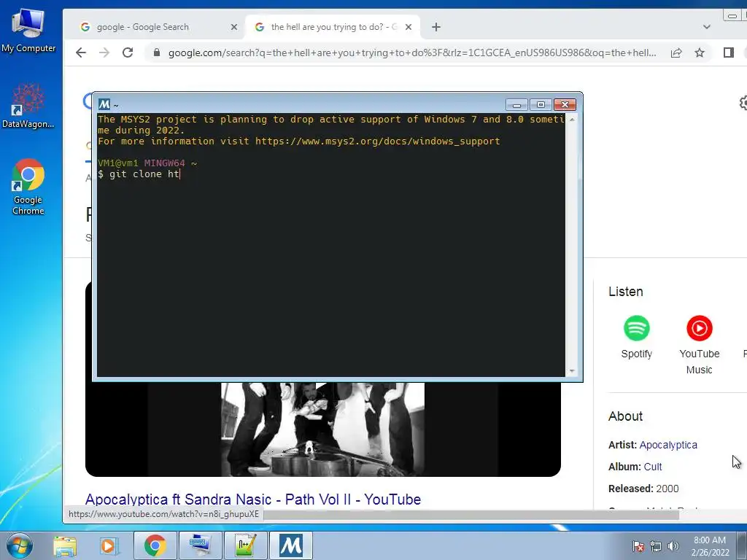Click Chrome's forward arrow

click(x=104, y=52)
